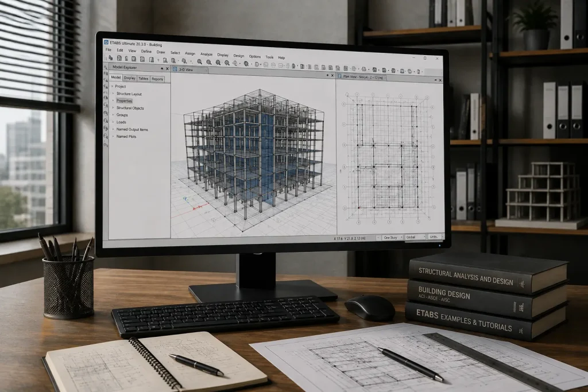588x392 pixels.
Task: Switch to the Tables tab
Action: (143, 78)
